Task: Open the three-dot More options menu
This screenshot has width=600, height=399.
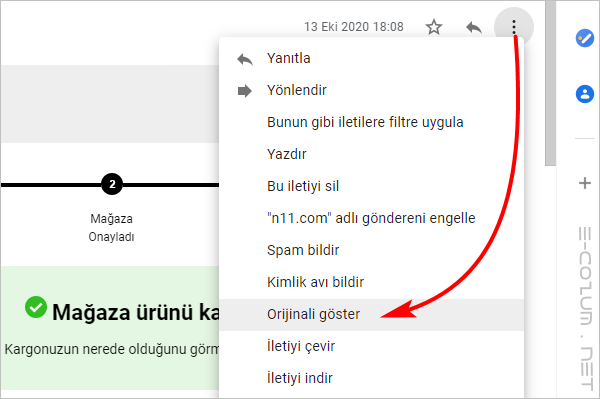Action: click(x=514, y=27)
